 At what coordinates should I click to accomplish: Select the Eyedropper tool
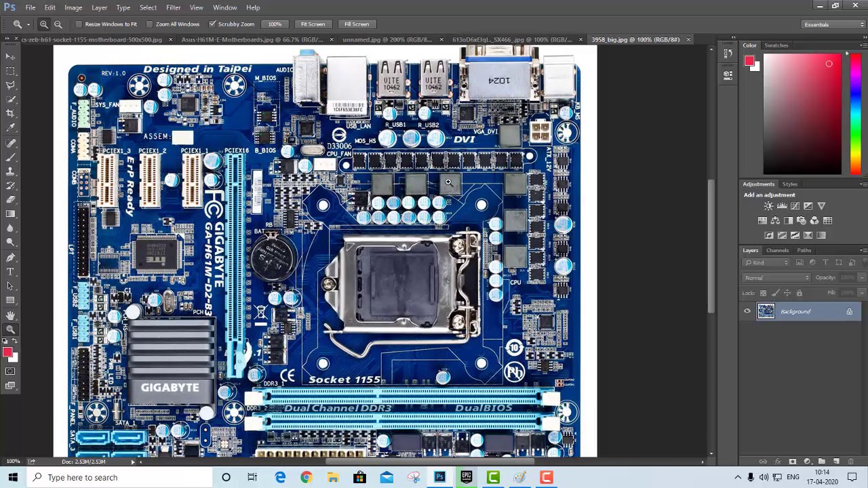tap(10, 127)
